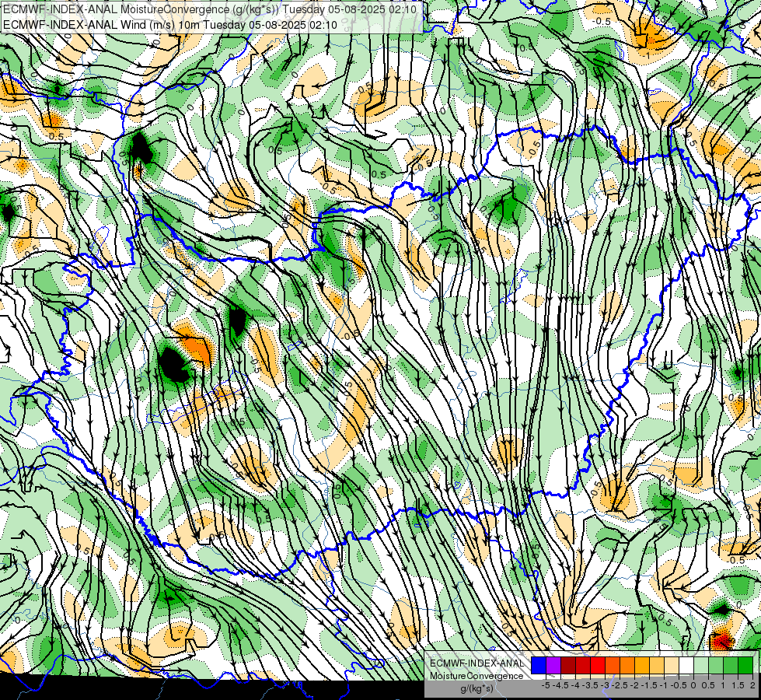The height and width of the screenshot is (700, 761).
Task: Click legend swatch between -1.5 and -1
Action: 657,665
